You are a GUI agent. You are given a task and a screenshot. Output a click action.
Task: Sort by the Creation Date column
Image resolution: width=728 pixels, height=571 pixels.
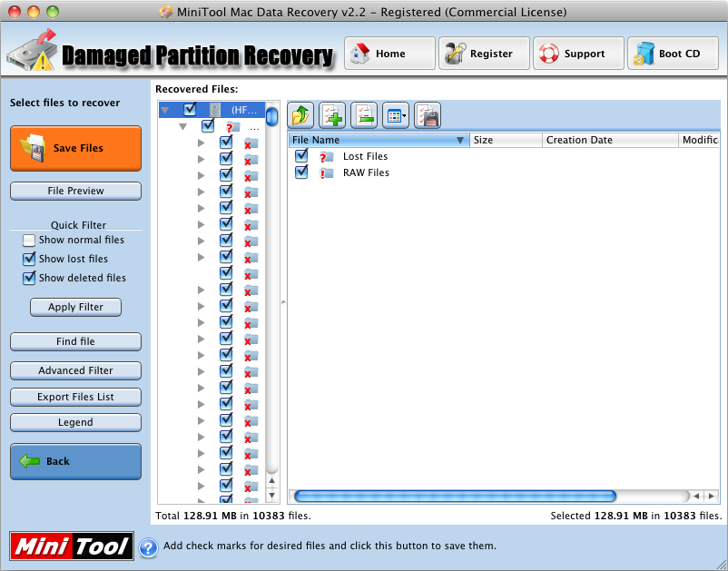tap(611, 140)
